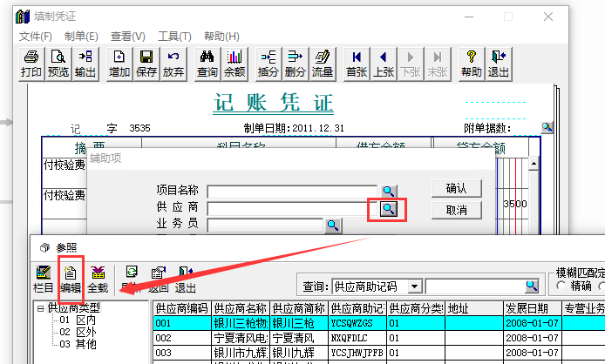The width and height of the screenshot is (605, 364).
Task: Open the 制单(E) menu
Action: point(81,36)
